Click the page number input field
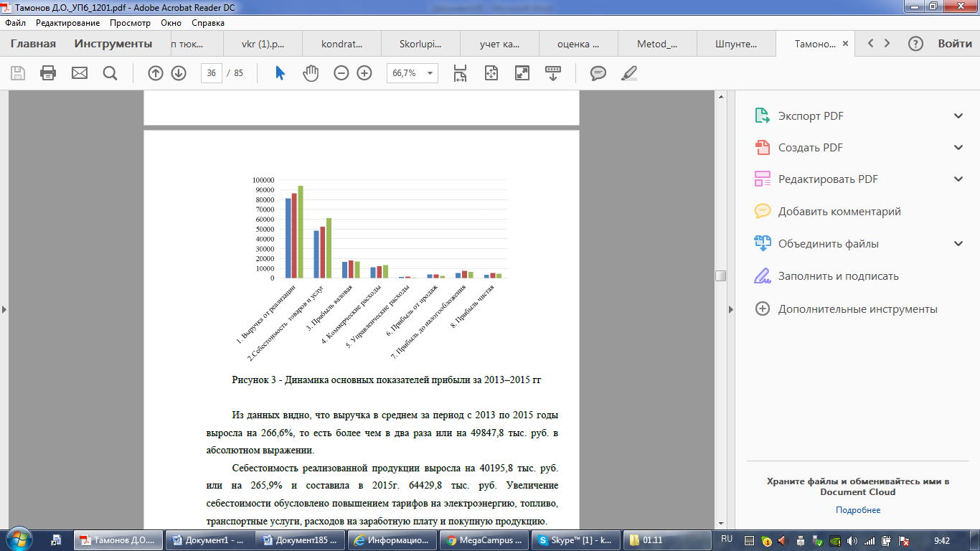Viewport: 980px width, 551px height. tap(212, 73)
